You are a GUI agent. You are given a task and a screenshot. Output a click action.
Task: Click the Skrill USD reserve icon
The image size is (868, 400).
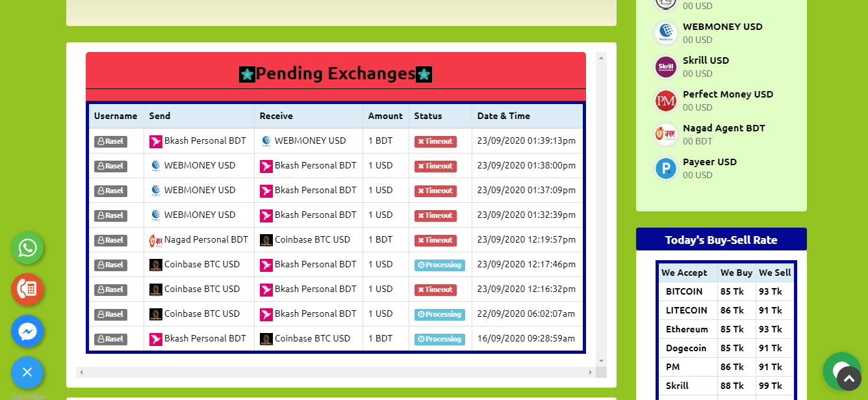click(666, 66)
